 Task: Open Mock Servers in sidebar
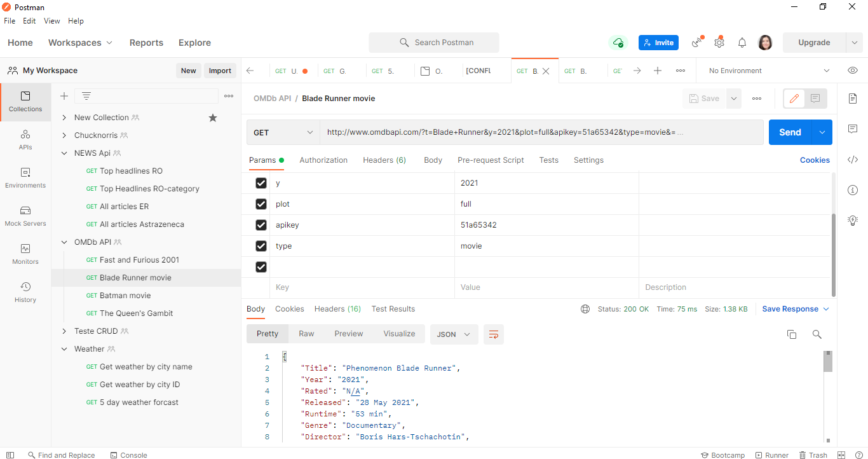tap(25, 216)
